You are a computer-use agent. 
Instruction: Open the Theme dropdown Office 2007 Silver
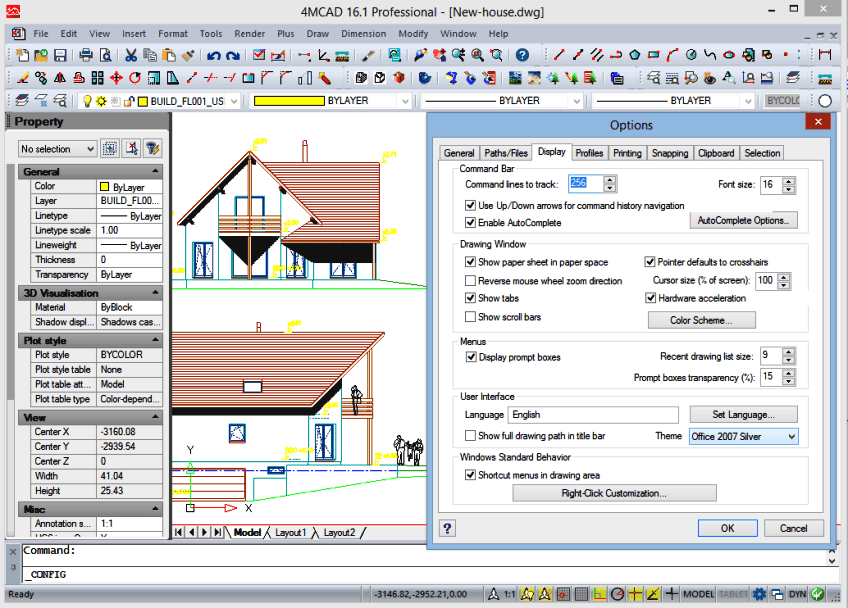coord(744,437)
